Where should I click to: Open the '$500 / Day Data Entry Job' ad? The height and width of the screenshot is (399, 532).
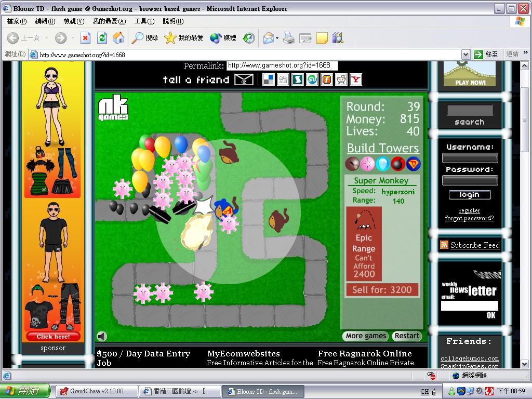pos(143,358)
